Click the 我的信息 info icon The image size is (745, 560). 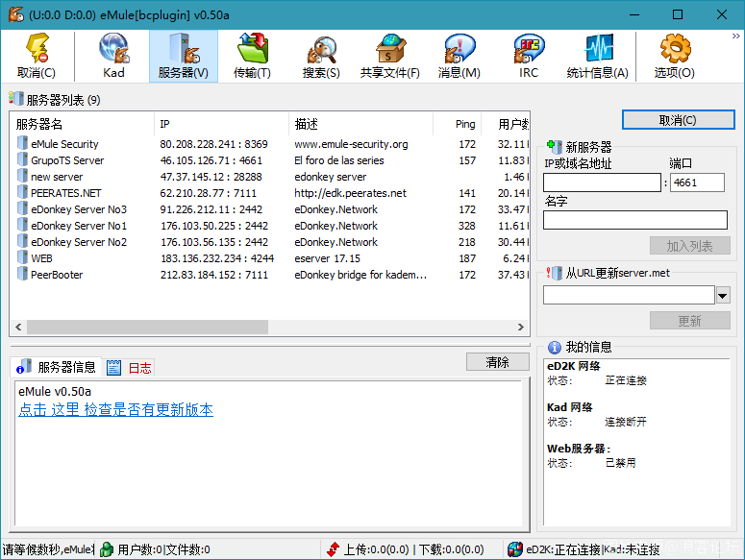(x=555, y=348)
